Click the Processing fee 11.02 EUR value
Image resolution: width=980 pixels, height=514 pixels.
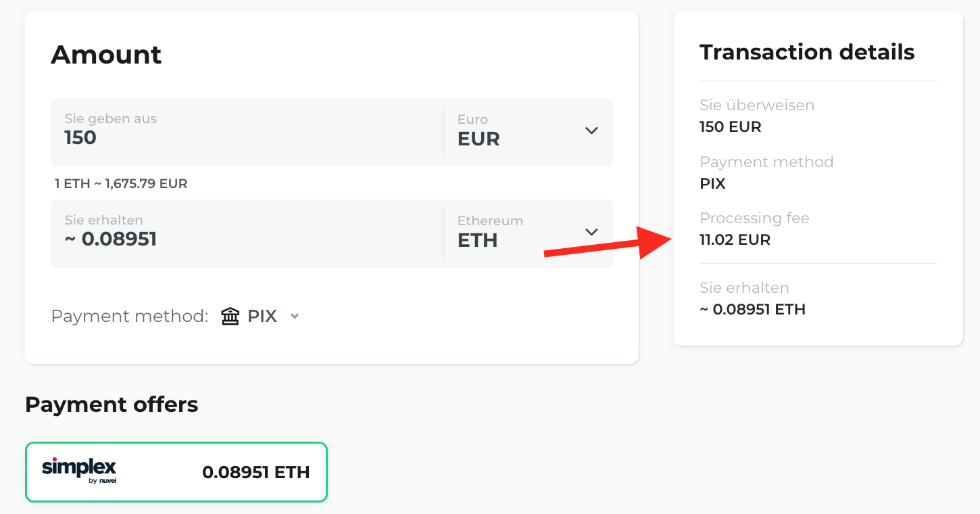click(x=735, y=240)
